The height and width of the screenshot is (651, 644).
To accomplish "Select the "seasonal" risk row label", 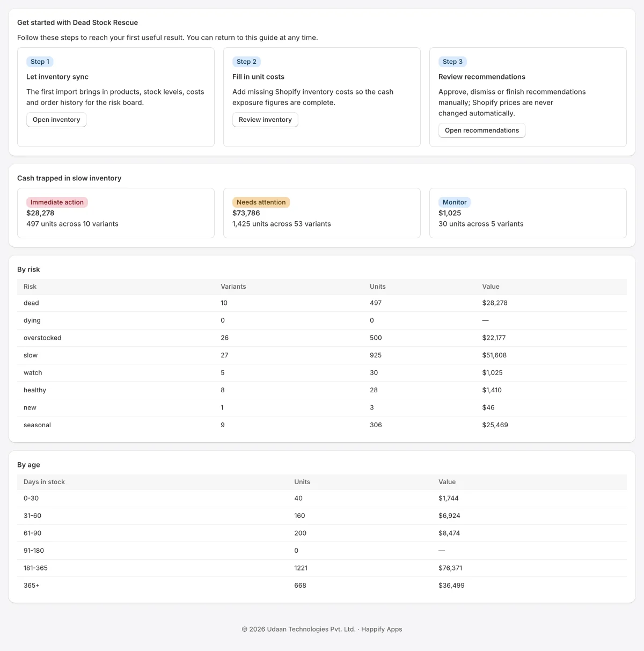I will click(37, 425).
